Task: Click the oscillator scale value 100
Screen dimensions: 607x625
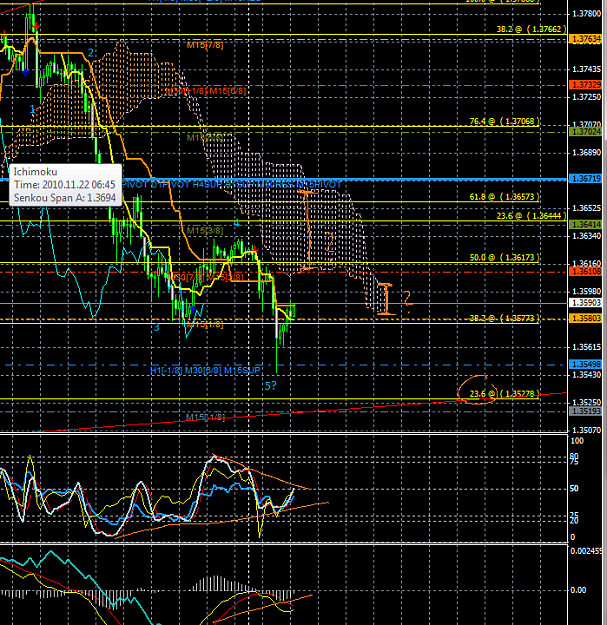Action: [x=577, y=441]
